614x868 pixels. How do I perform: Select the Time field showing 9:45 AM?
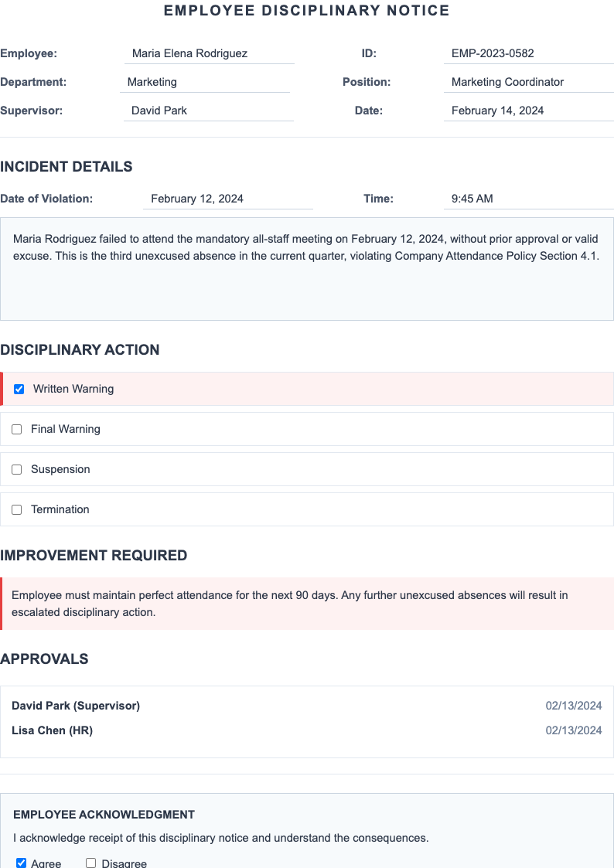[x=528, y=199]
